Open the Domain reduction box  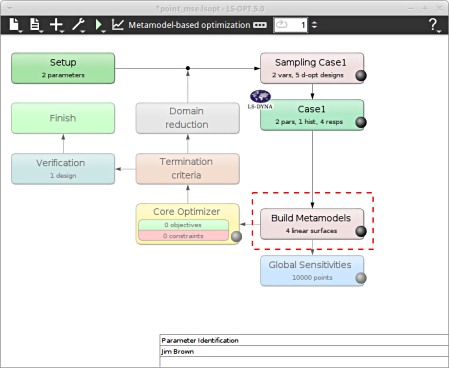click(188, 118)
